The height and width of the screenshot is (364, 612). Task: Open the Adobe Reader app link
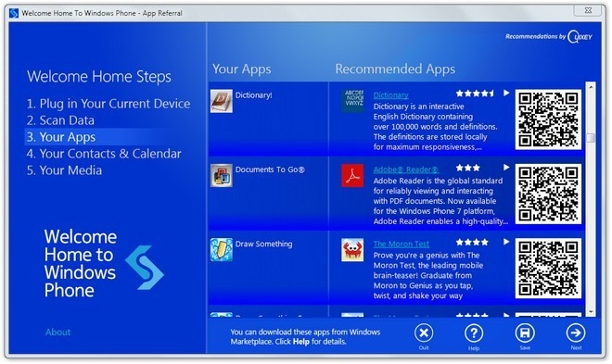405,169
